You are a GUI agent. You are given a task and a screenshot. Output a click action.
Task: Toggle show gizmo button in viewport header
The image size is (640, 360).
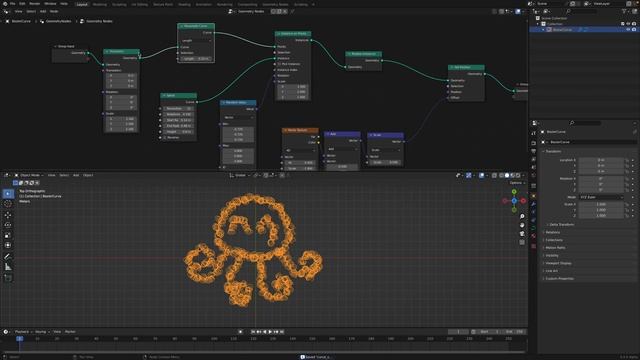469,175
